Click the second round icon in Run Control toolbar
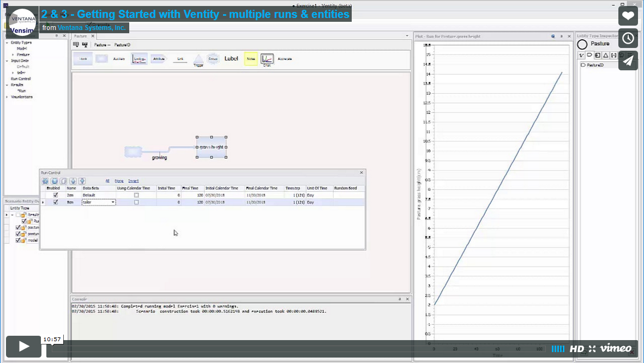This screenshot has height=363, width=644. [54, 181]
